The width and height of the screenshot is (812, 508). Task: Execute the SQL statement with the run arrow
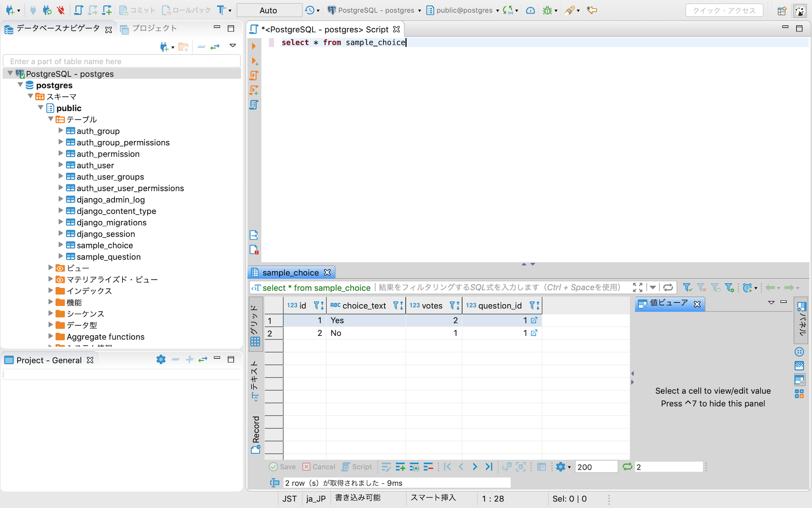tap(254, 46)
